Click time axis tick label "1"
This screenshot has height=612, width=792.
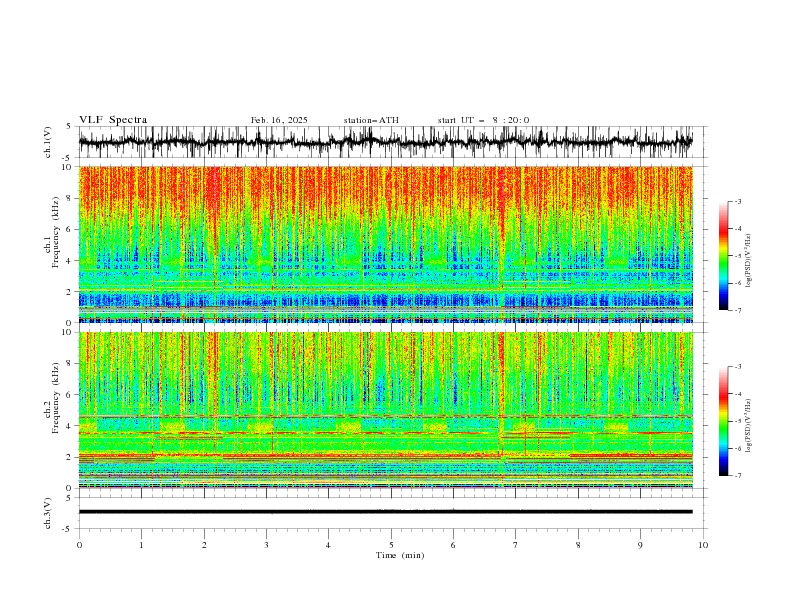141,545
